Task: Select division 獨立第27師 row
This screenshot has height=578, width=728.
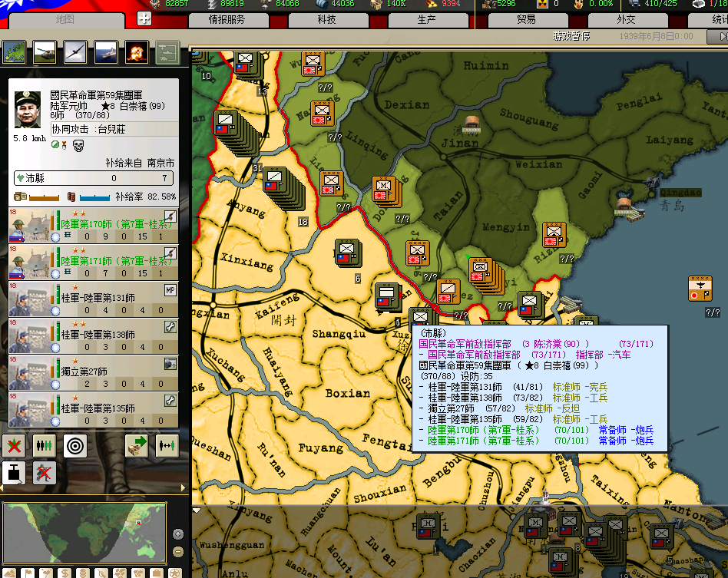Action: click(x=94, y=372)
